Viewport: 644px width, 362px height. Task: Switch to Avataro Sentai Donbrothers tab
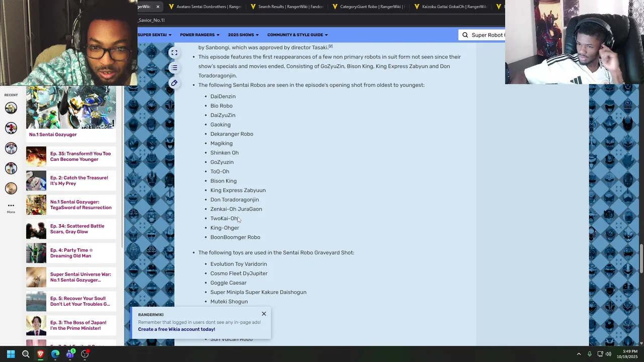pos(205,7)
